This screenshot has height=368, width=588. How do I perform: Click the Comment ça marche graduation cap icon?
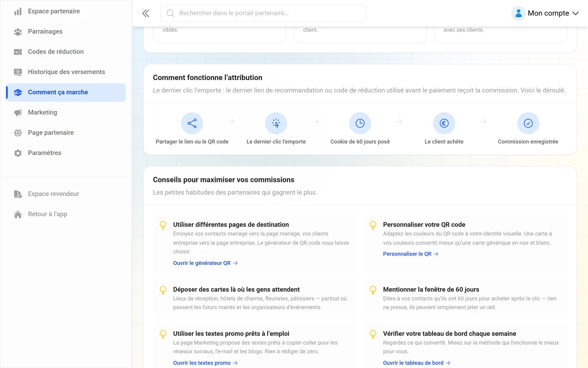pos(18,92)
